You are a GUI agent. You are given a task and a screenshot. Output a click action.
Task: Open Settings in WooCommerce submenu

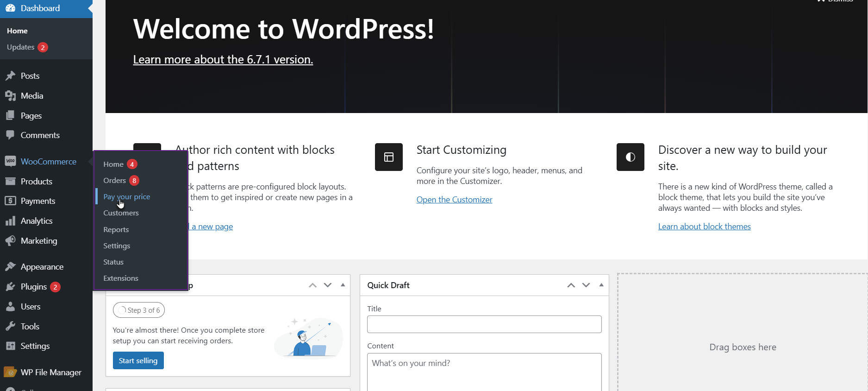tap(117, 246)
